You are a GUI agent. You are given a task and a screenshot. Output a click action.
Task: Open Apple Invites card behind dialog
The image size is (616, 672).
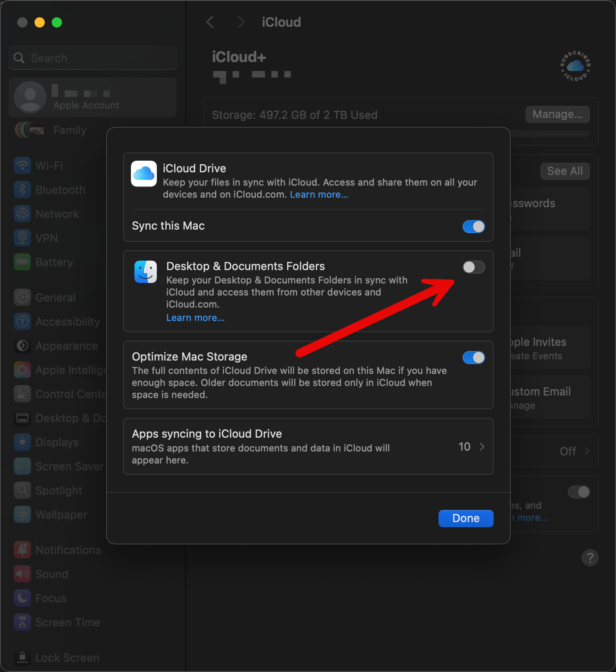(550, 348)
